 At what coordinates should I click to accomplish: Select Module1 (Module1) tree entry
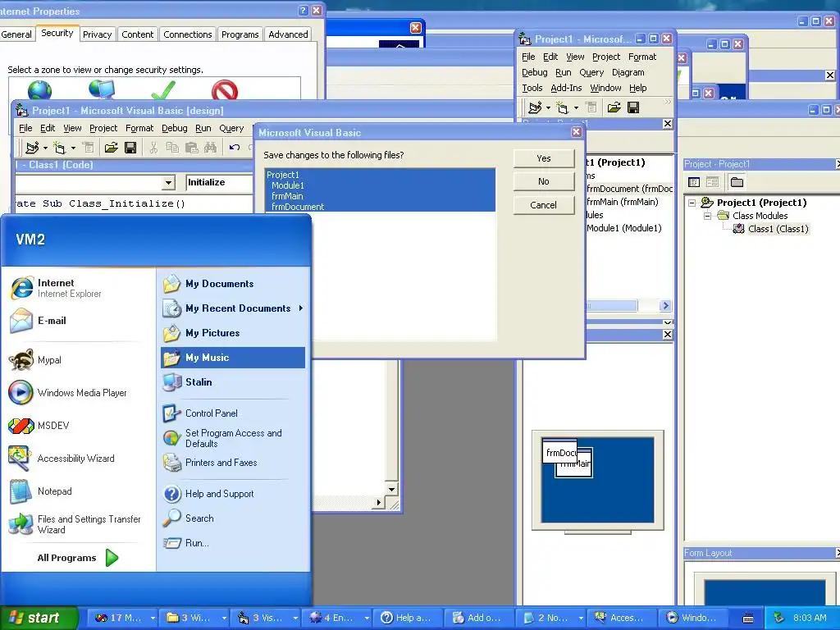pos(624,228)
